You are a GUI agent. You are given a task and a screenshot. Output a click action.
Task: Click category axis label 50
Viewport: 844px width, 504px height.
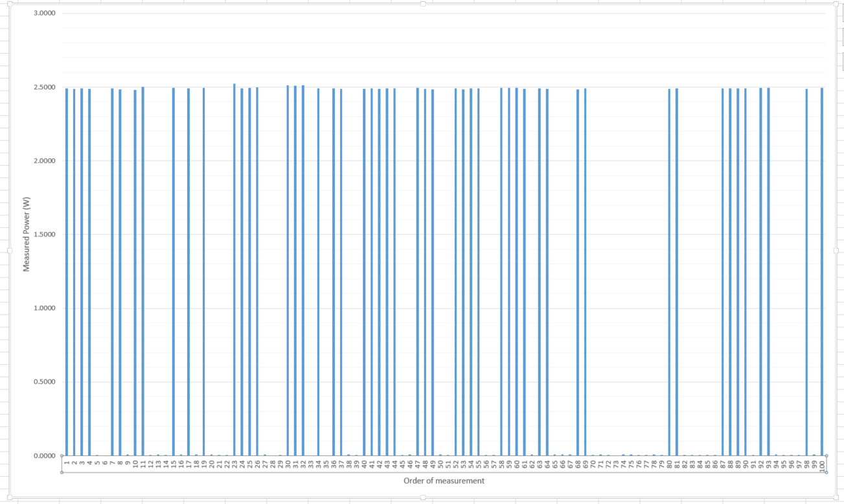click(440, 464)
